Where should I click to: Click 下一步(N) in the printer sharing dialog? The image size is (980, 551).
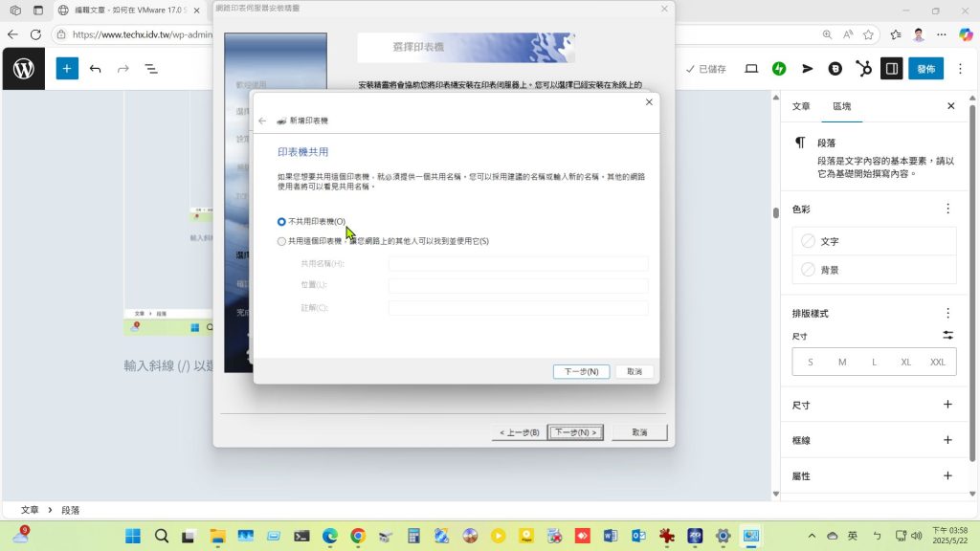pyautogui.click(x=581, y=371)
